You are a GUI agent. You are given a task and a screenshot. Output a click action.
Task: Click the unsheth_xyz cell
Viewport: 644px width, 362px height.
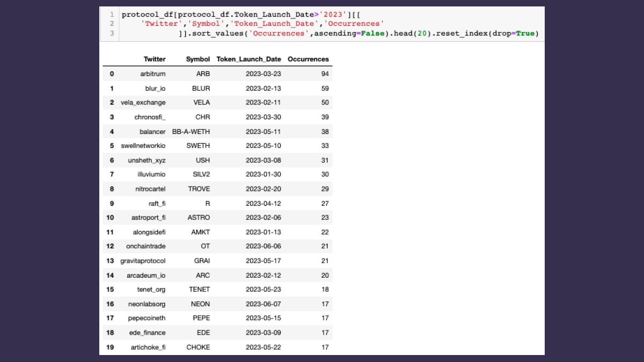(x=147, y=160)
